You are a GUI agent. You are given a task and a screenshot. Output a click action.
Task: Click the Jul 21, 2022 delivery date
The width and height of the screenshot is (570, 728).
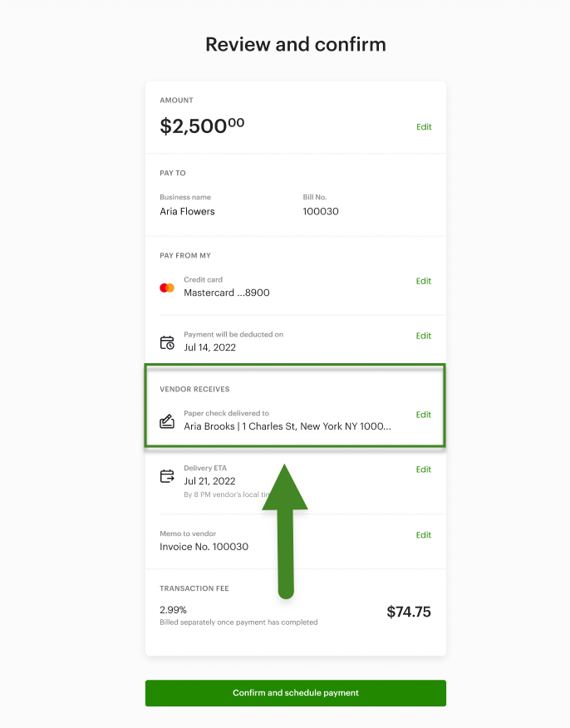click(x=209, y=481)
